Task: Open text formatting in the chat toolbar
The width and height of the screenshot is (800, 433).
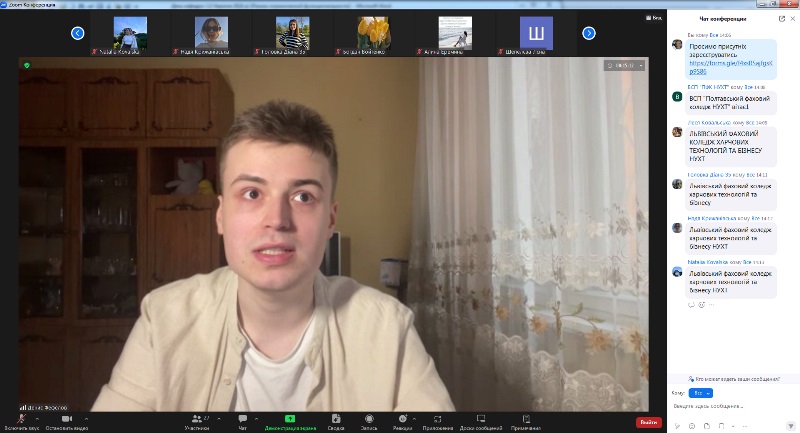Action: point(677,425)
